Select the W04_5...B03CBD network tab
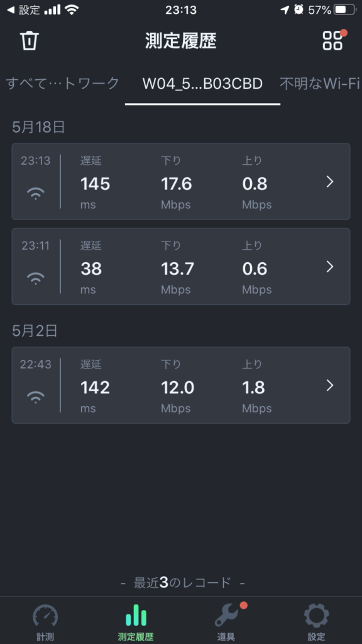This screenshot has width=362, height=644. click(202, 84)
